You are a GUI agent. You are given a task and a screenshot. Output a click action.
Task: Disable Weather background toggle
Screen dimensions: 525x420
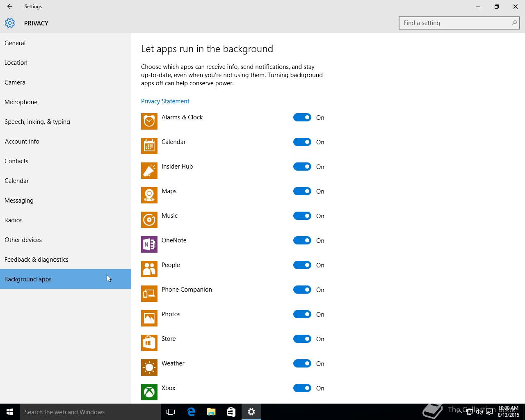(x=302, y=363)
